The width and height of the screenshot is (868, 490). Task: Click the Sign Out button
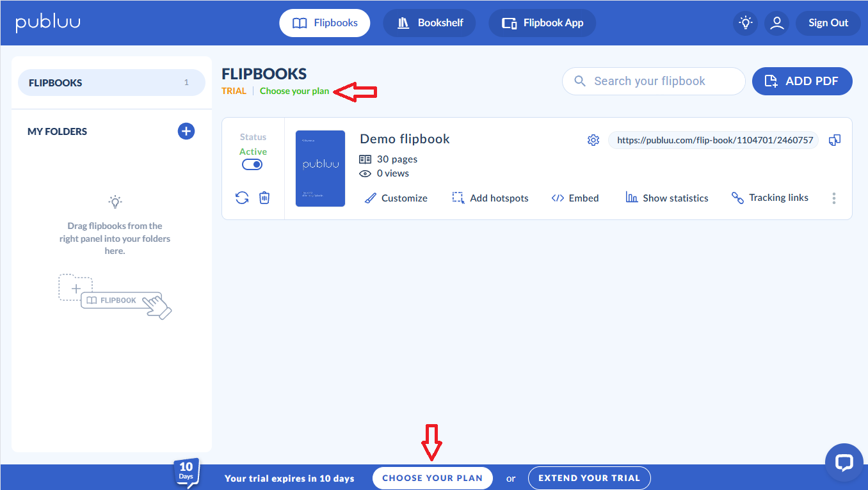click(x=828, y=23)
